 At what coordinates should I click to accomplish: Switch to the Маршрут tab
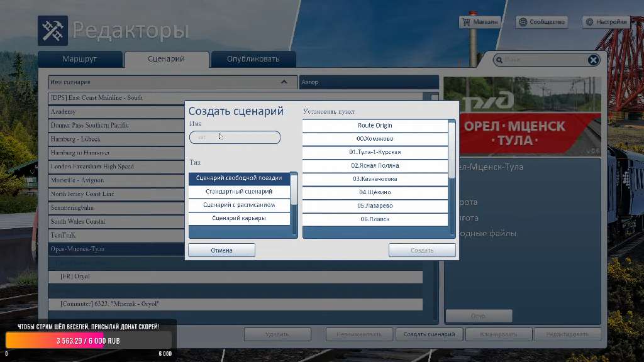[x=80, y=59]
